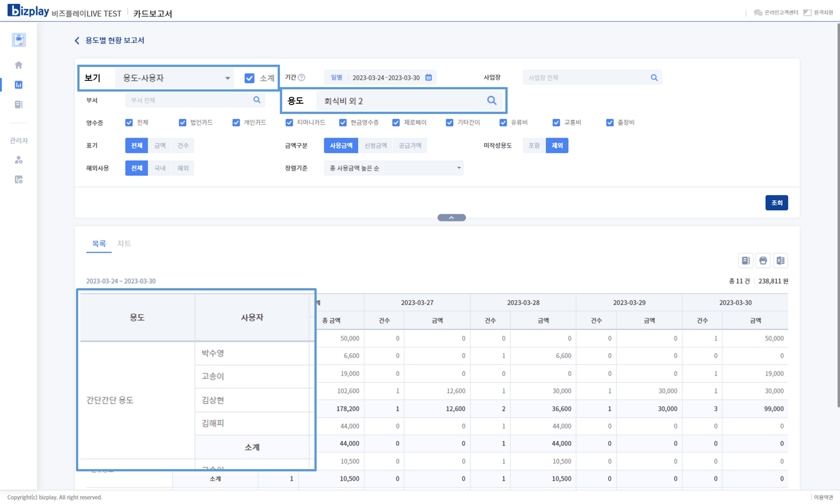This screenshot has height=504, width=840.
Task: Click the 김상현 user row
Action: point(252,400)
